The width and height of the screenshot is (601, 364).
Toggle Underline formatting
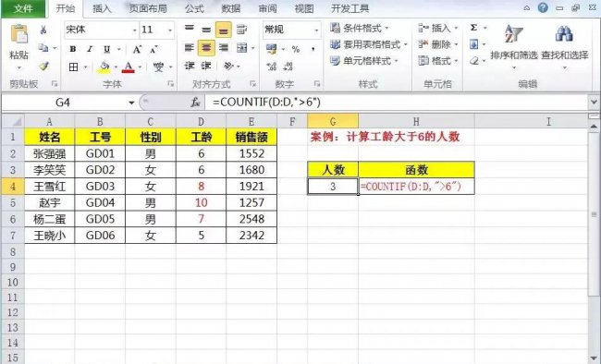pyautogui.click(x=106, y=49)
